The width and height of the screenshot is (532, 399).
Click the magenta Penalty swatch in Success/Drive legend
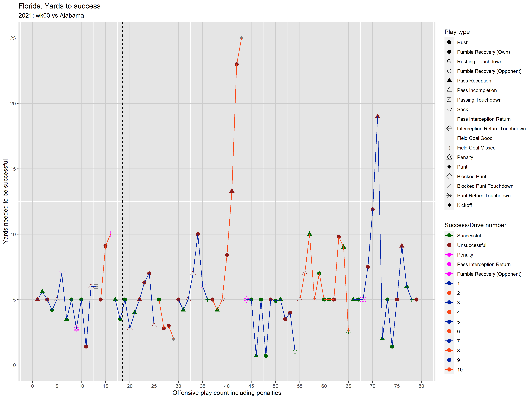coord(449,255)
